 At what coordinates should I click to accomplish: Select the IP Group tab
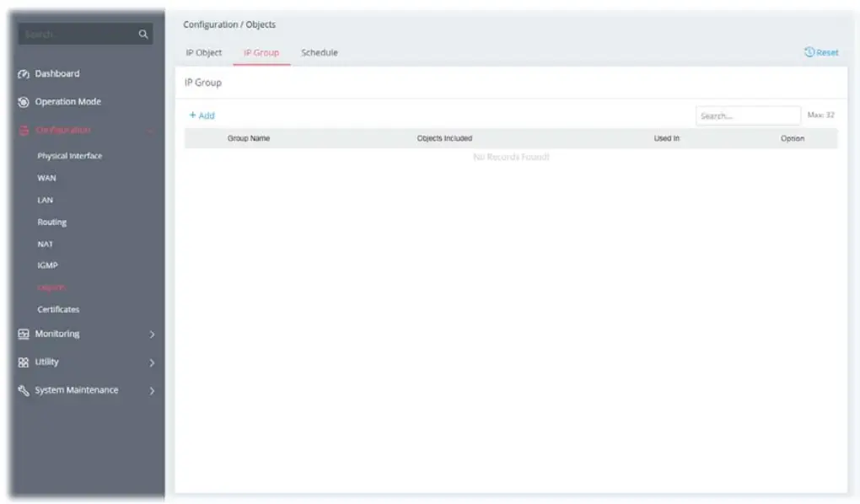click(261, 52)
